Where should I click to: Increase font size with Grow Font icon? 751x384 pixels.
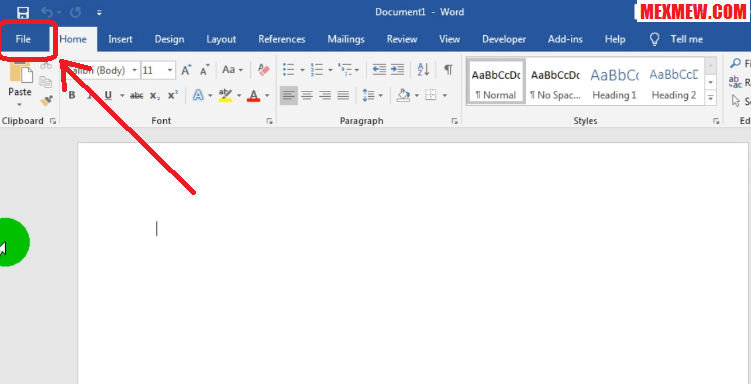coord(186,70)
